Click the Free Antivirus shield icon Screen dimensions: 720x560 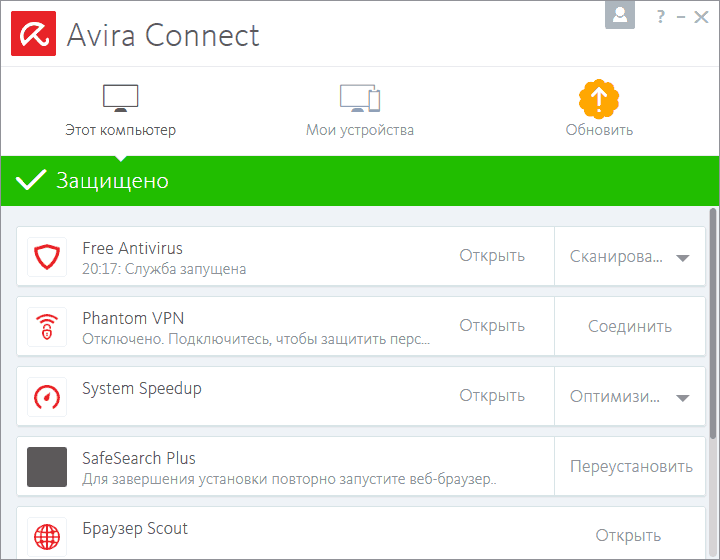coord(47,257)
